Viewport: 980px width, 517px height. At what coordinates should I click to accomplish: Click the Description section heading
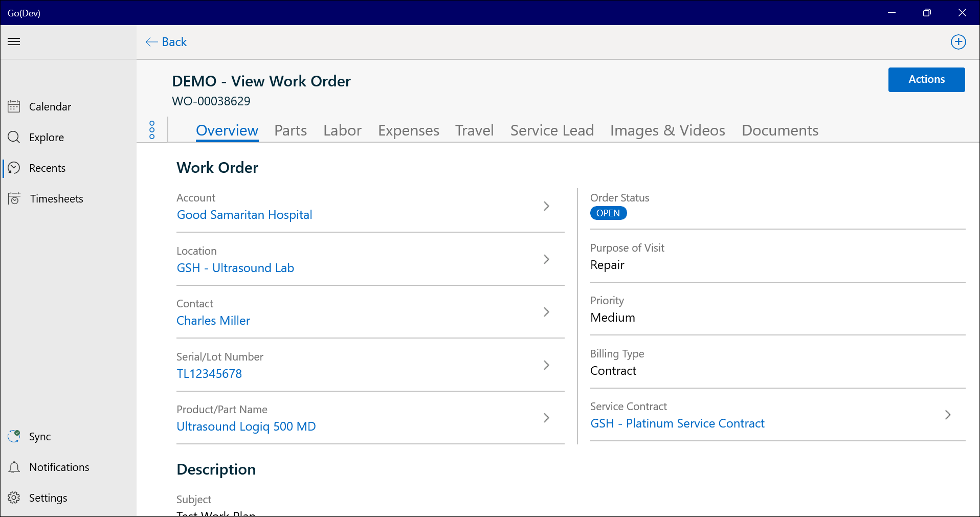coord(216,469)
